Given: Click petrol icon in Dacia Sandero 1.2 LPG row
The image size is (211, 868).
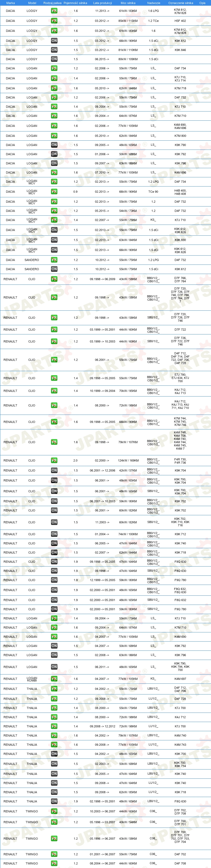Looking at the screenshot, I should (x=54, y=260).
